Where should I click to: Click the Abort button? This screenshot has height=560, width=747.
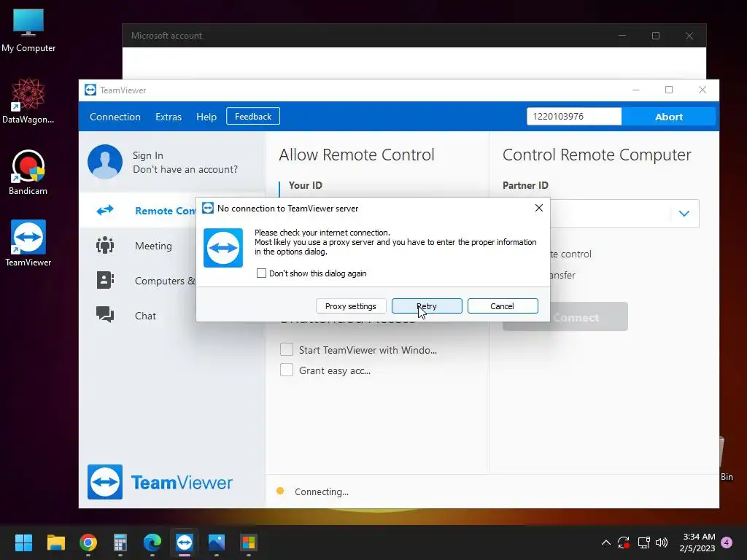tap(669, 117)
